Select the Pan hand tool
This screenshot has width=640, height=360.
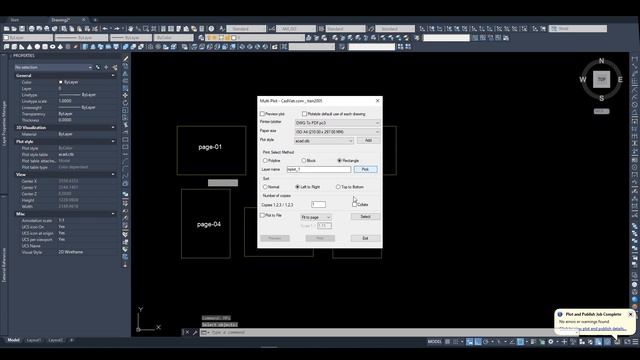tap(131, 29)
